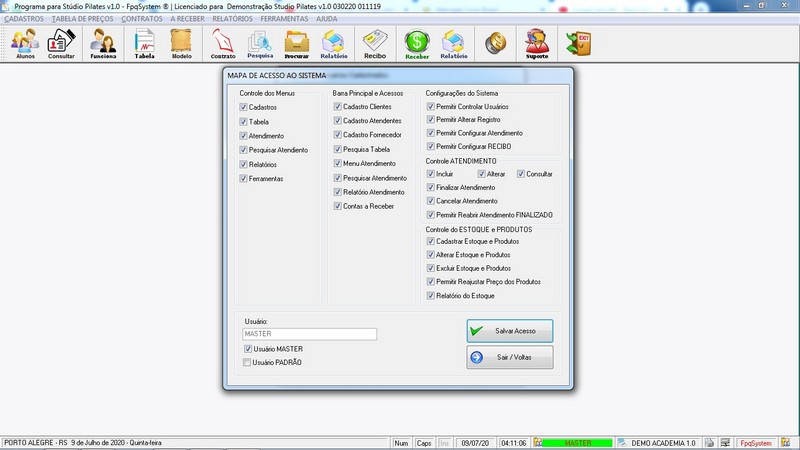
Task: Click the Relatório icon next to Procurar
Action: coord(334,44)
